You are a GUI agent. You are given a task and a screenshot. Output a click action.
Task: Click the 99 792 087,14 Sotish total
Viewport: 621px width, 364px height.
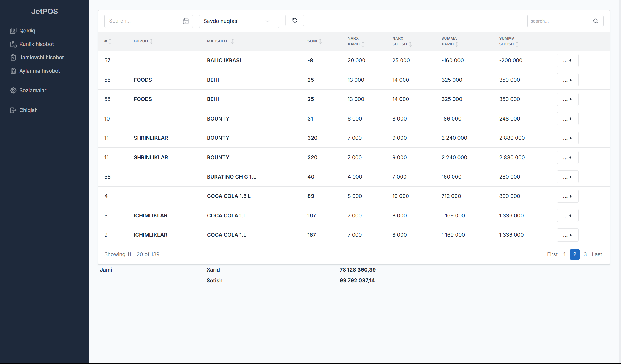pyautogui.click(x=357, y=280)
